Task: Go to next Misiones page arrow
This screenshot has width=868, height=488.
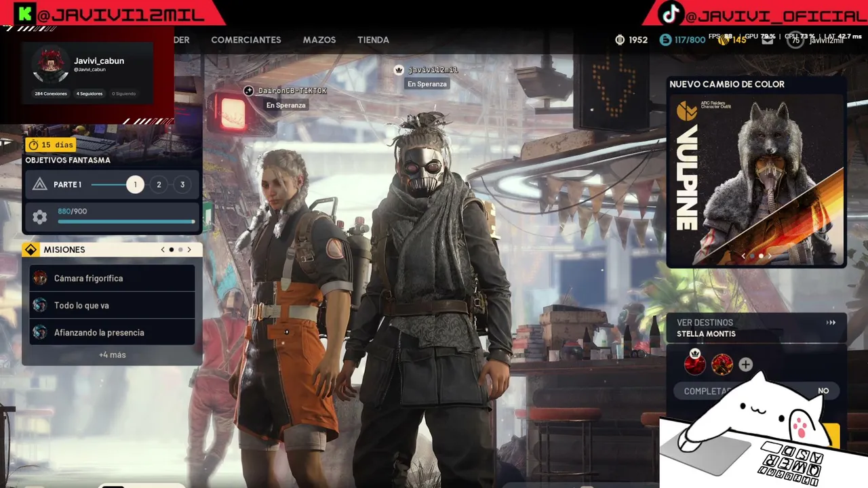Action: (189, 249)
